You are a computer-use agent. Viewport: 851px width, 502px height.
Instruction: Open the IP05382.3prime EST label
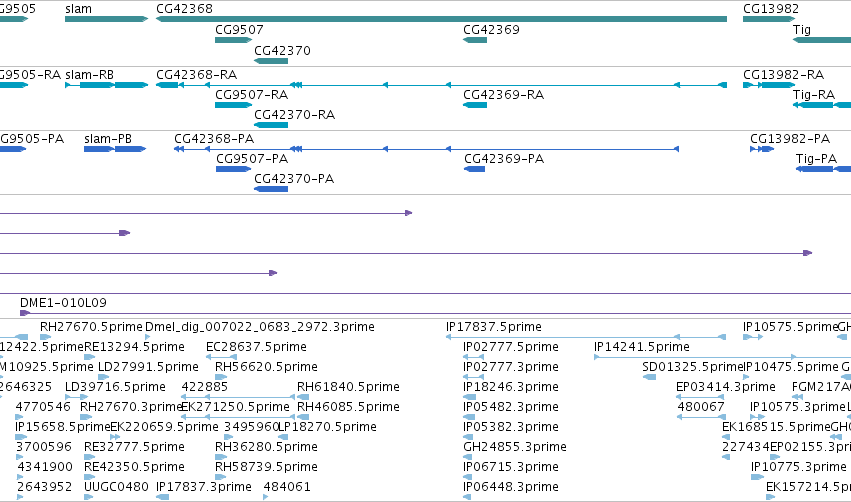pyautogui.click(x=511, y=427)
